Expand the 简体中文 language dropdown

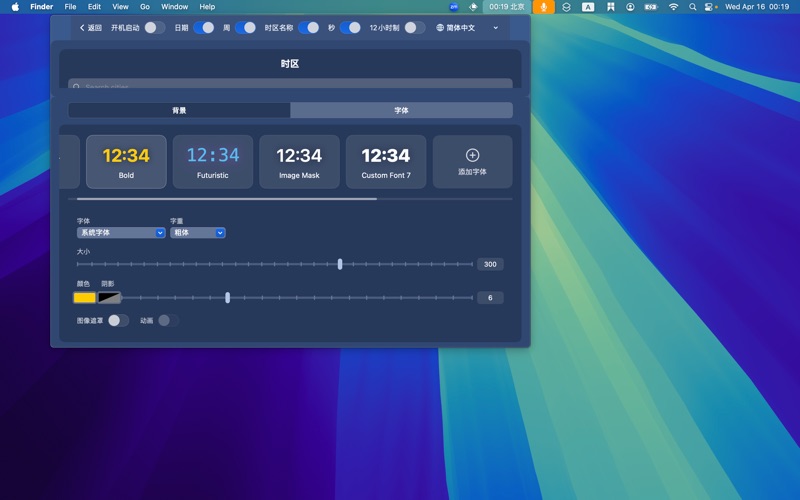point(467,28)
